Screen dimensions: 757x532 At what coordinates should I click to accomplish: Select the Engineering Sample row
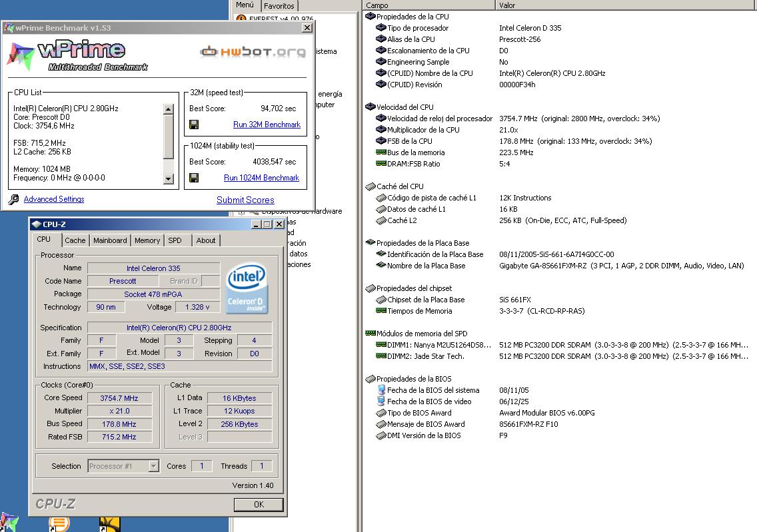(x=560, y=62)
